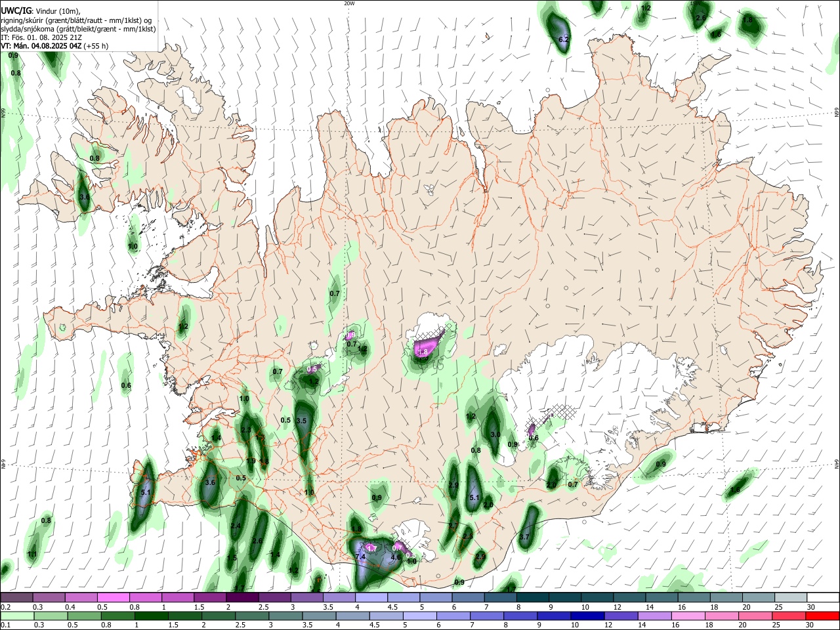Click the 20W longitude label at top
Viewport: 840px width, 630px height.
349,3
